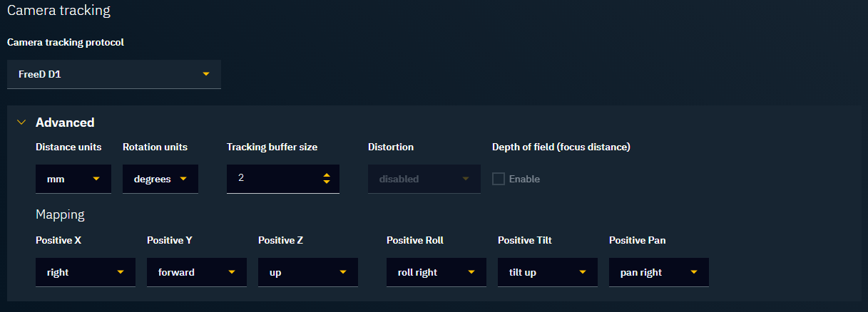Collapse the Advanced section chevron
This screenshot has height=312, width=868.
[21, 123]
